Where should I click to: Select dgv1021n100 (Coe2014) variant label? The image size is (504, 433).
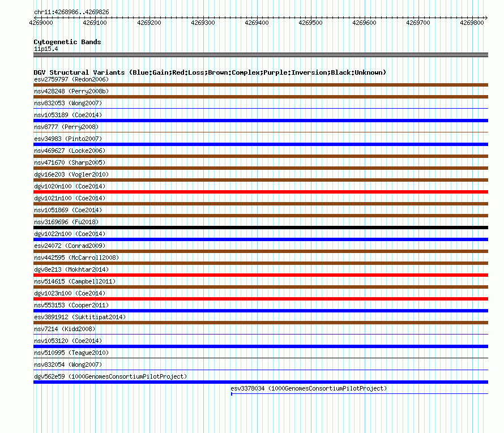[x=70, y=198]
